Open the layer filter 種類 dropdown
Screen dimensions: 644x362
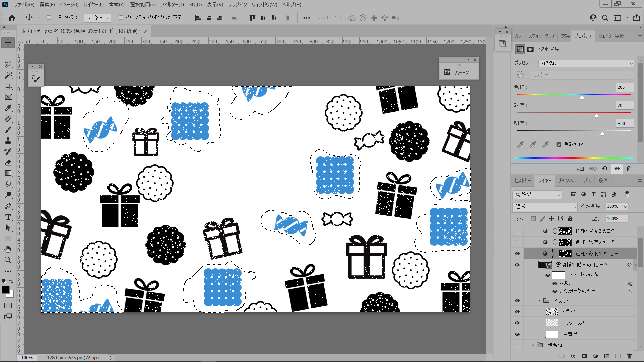click(537, 194)
